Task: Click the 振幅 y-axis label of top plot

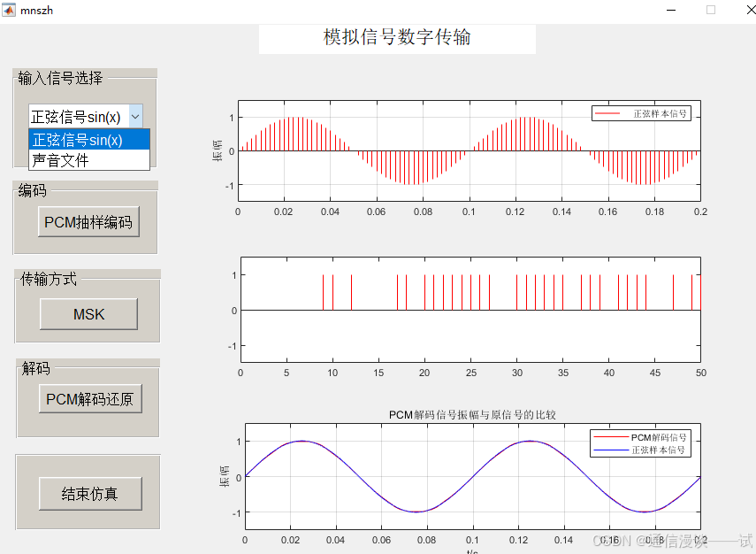Action: pos(218,150)
